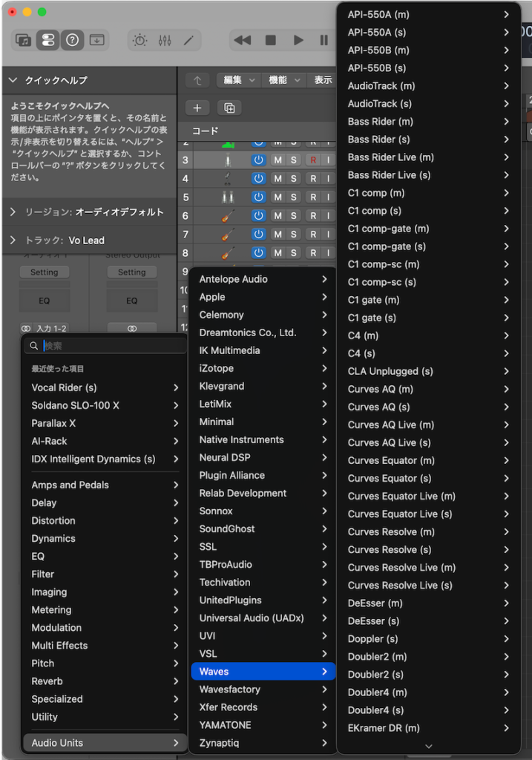Select track 7 guitar icon
Screen dimensions: 532x760
tap(228, 234)
